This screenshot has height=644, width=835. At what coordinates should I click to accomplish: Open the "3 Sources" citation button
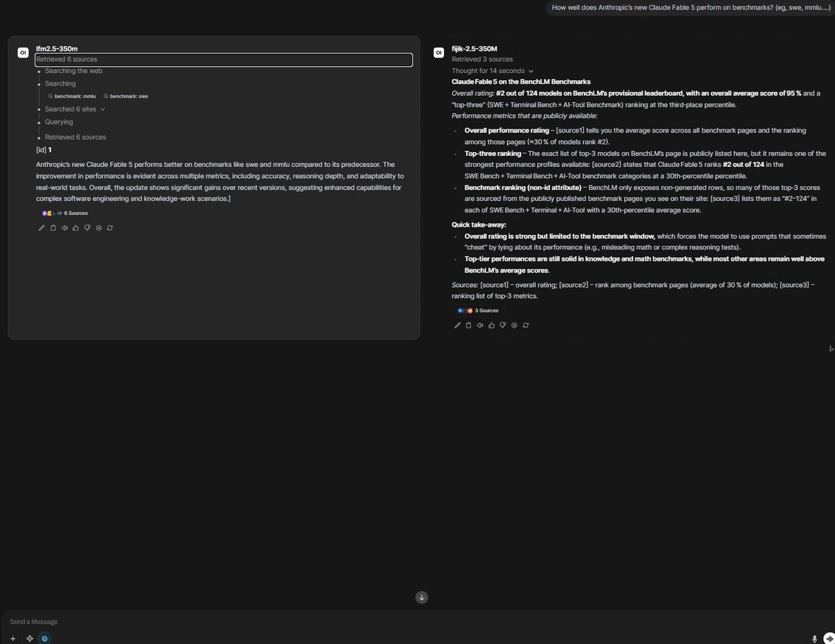(x=477, y=311)
